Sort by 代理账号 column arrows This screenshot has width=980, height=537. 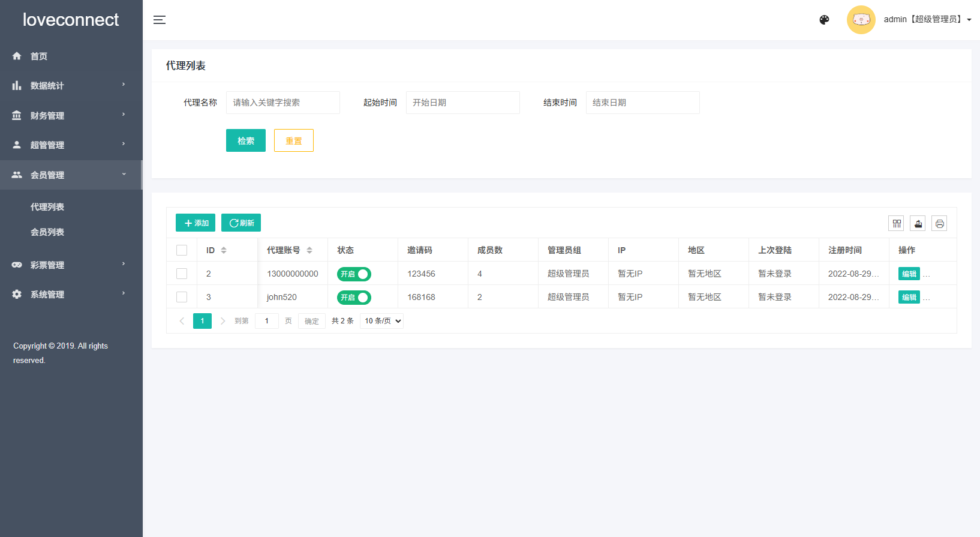tap(309, 250)
